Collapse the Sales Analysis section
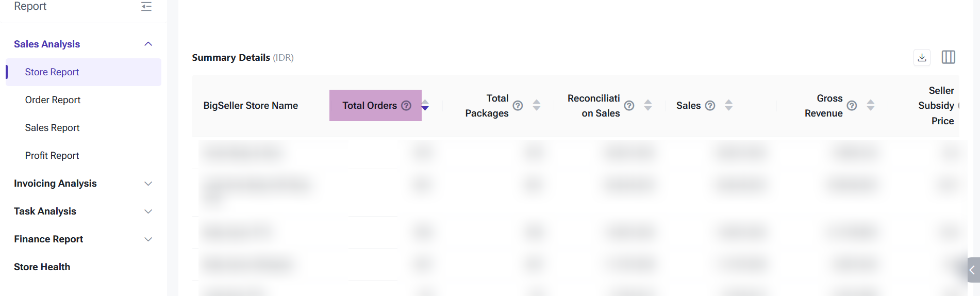Viewport: 980px width, 296px height. point(148,44)
